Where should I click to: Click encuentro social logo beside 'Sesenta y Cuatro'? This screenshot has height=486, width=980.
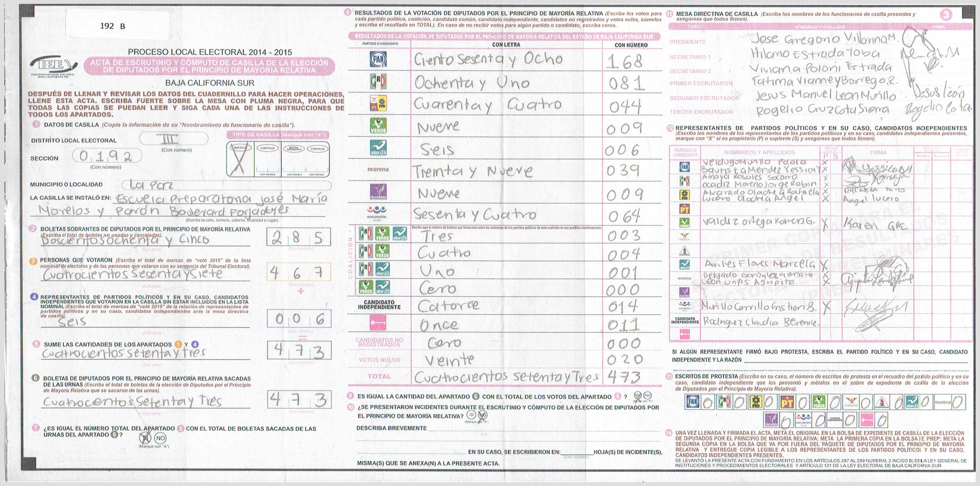point(377,213)
